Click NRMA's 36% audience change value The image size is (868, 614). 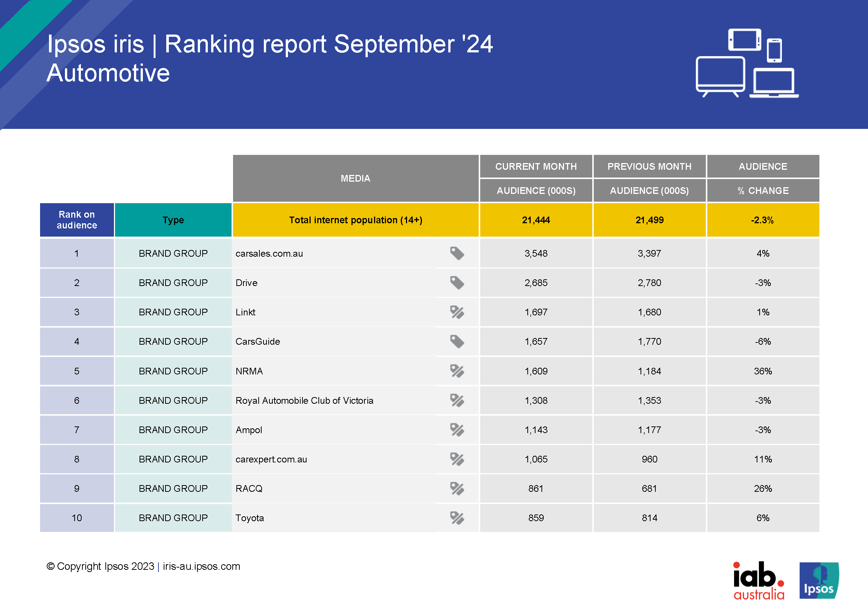(763, 371)
